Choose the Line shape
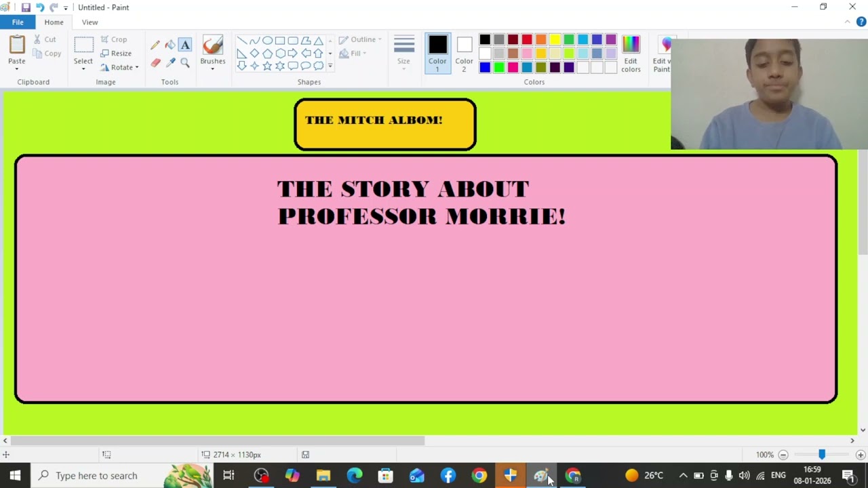 tap(241, 41)
